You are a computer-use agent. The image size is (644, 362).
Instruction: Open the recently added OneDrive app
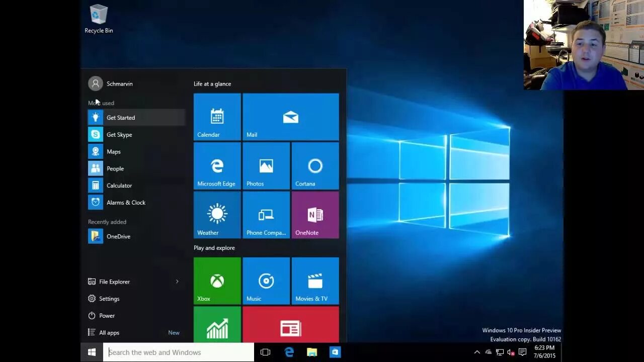[x=136, y=236]
